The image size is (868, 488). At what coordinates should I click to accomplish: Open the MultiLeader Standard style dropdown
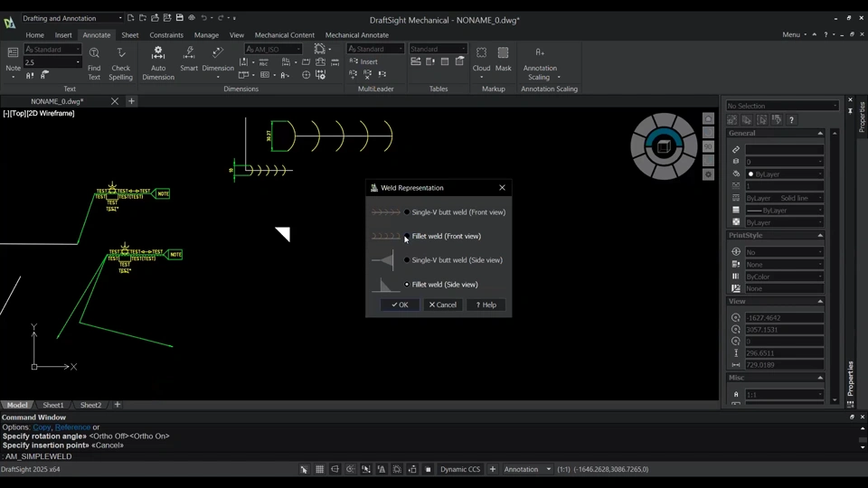(x=375, y=49)
